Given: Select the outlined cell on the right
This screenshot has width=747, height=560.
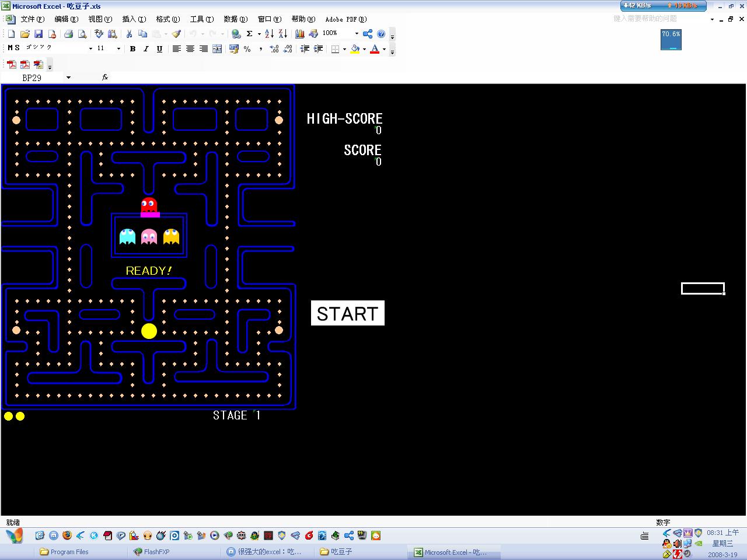Looking at the screenshot, I should click(703, 288).
